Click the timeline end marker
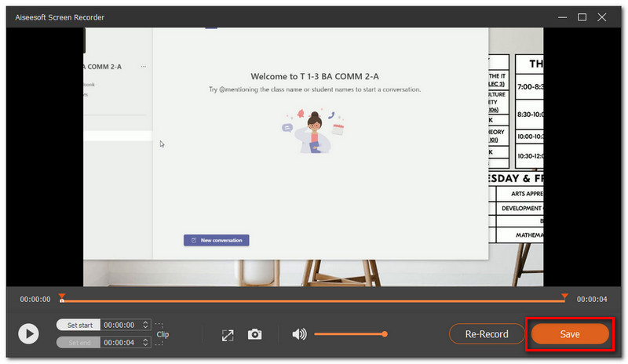 (564, 297)
